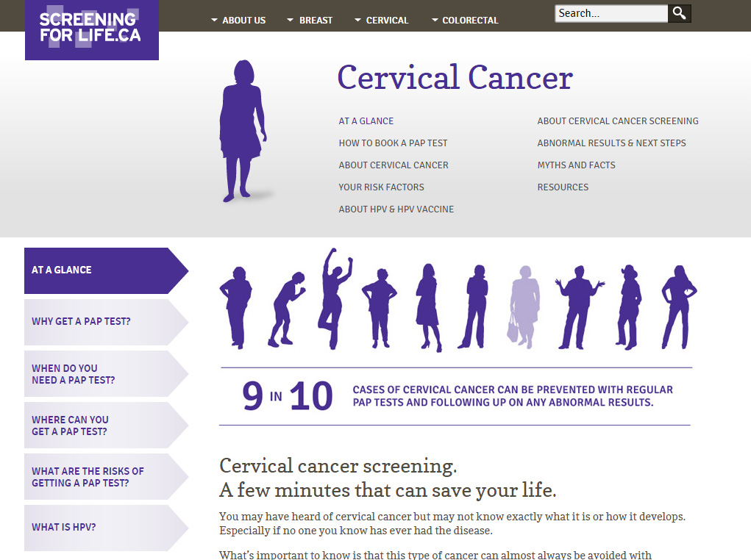Open the At A Glance link under Cervical Cancer
Viewport: 751px width, 560px height.
[366, 121]
